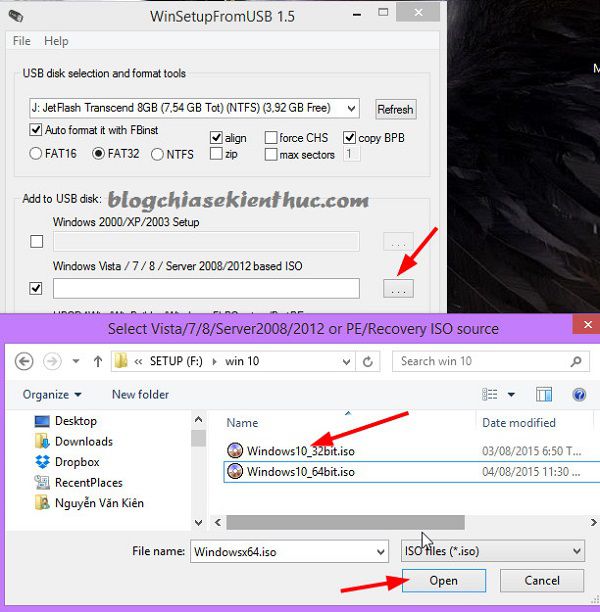
Task: Select Windows10_64bit.iso file name
Action: point(301,472)
